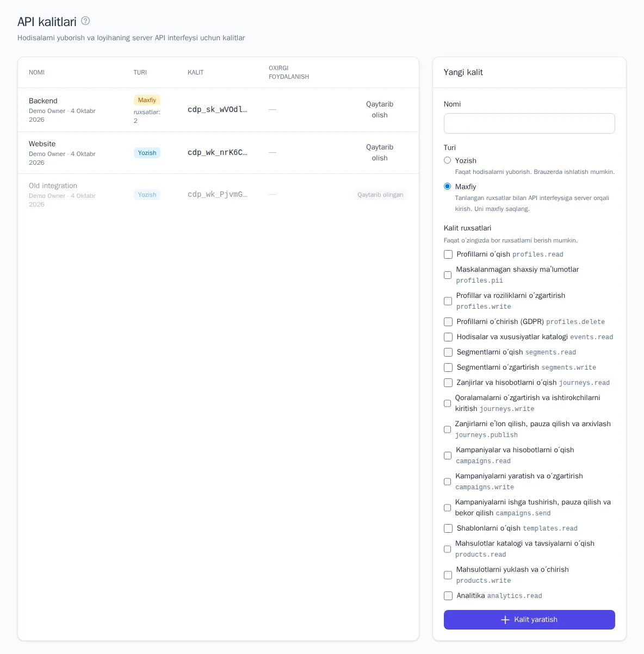Check the products.write permission box
The image size is (644, 654).
(x=448, y=575)
